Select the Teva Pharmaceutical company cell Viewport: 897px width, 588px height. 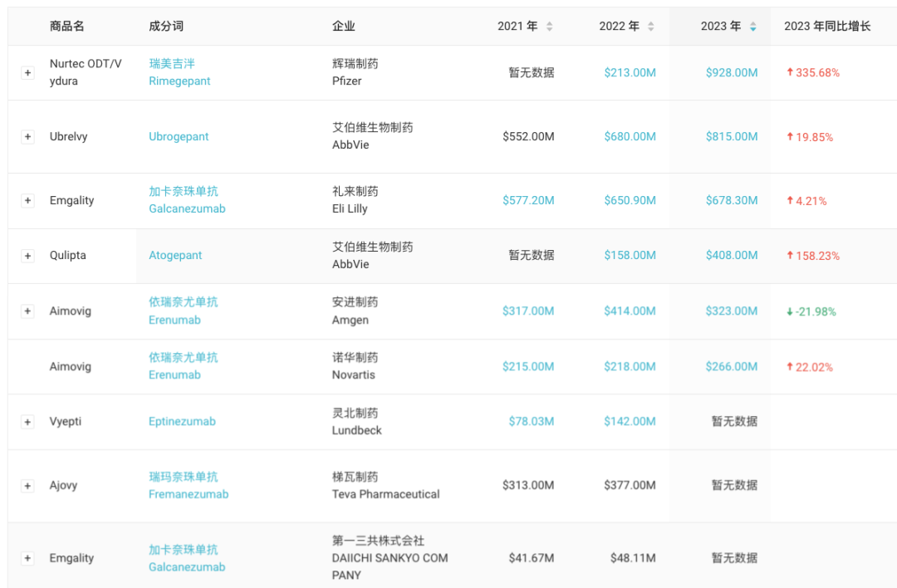[x=386, y=486]
